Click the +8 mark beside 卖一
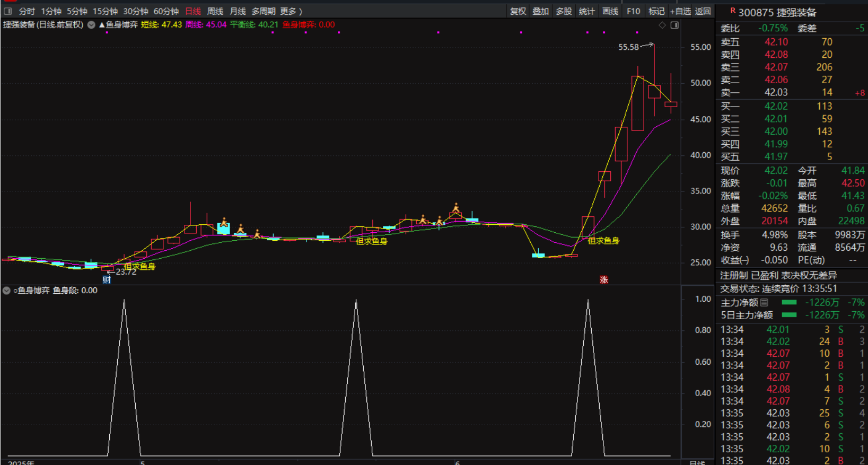The width and height of the screenshot is (868, 465). tap(860, 93)
